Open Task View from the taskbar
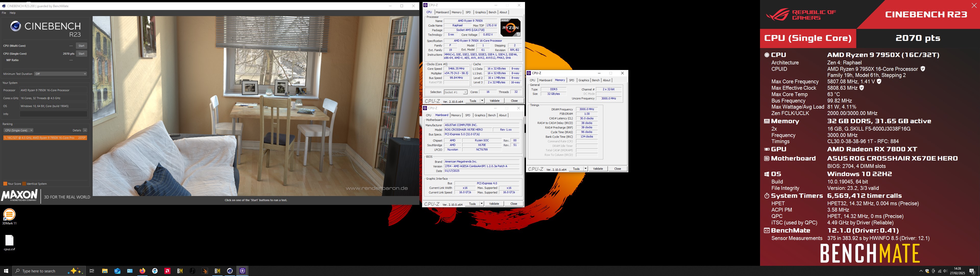Screen dimensions: 980x276 pos(92,271)
